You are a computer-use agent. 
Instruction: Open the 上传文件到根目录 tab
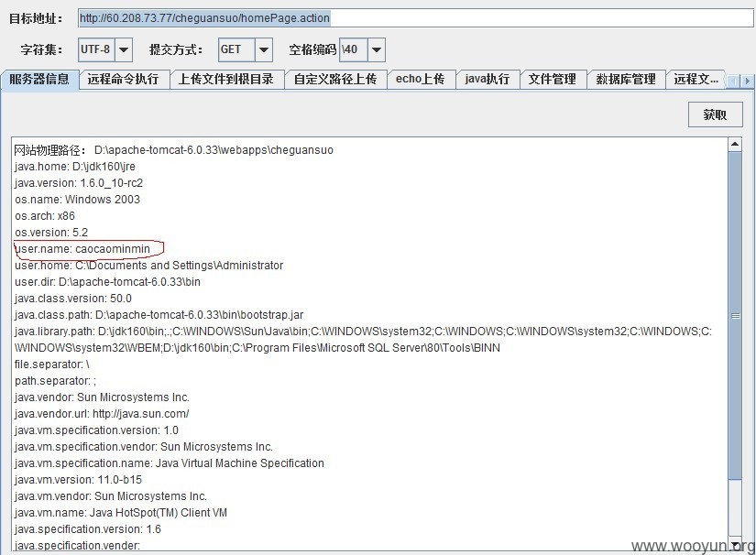tap(226, 79)
